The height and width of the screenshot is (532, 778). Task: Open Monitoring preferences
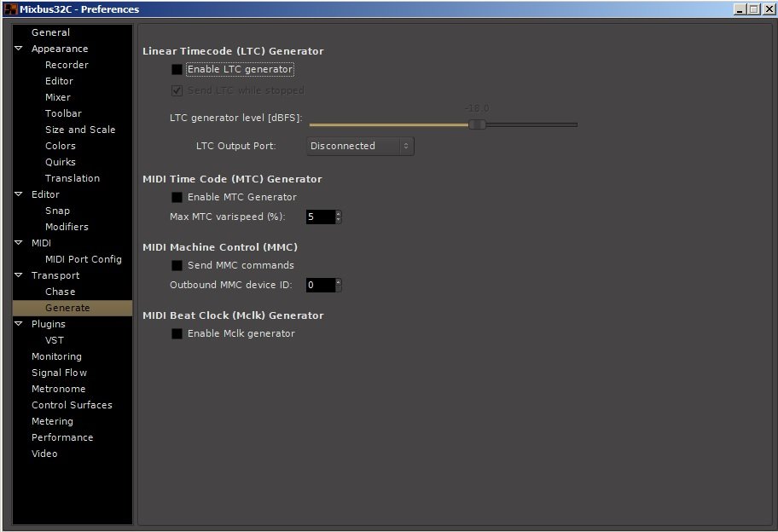click(56, 356)
